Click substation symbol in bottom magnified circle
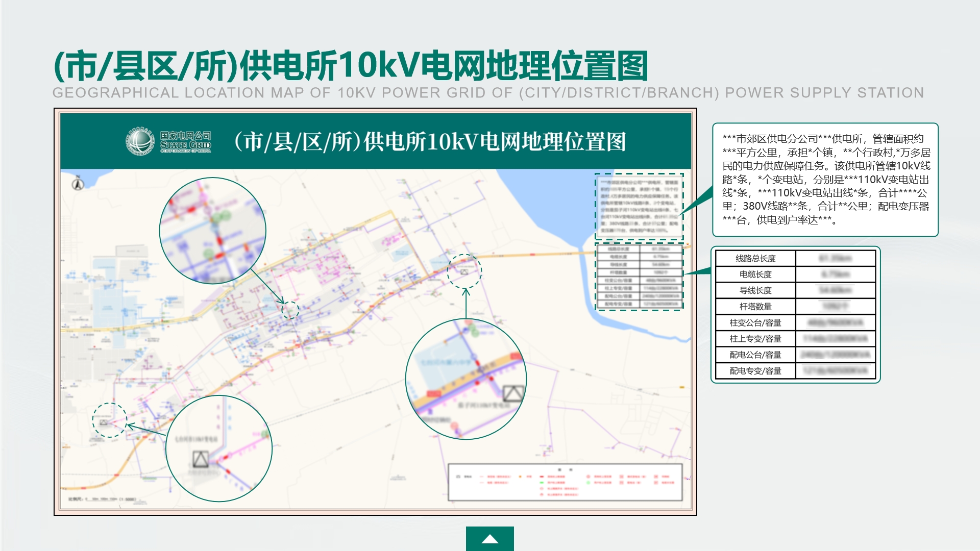Image resolution: width=980 pixels, height=551 pixels. (x=200, y=459)
